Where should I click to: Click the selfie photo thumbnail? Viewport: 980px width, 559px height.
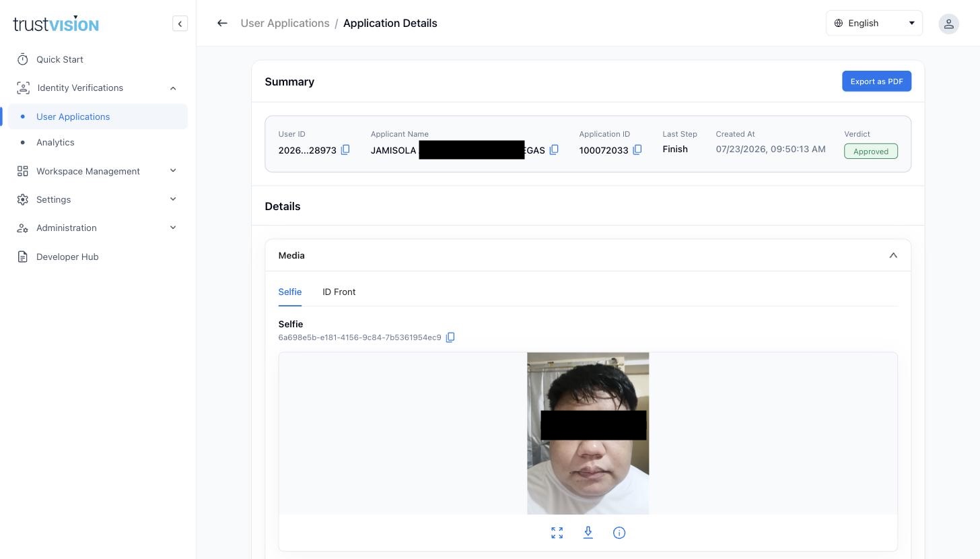pyautogui.click(x=588, y=433)
